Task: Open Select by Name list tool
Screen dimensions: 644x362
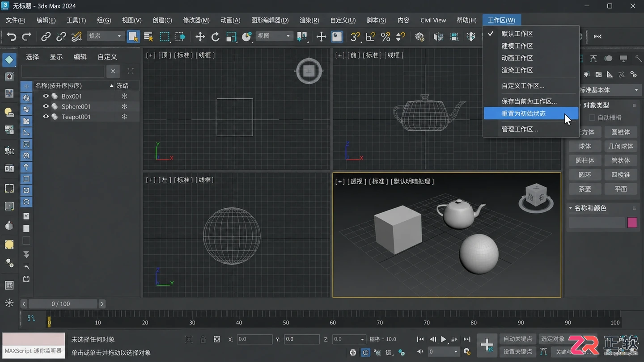Action: pos(148,37)
